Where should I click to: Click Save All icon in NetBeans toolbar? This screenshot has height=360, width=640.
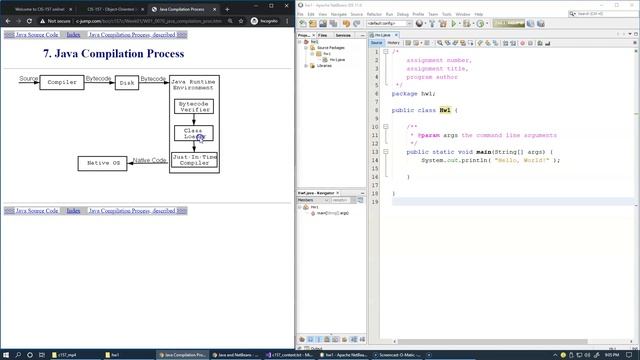tap(333, 24)
